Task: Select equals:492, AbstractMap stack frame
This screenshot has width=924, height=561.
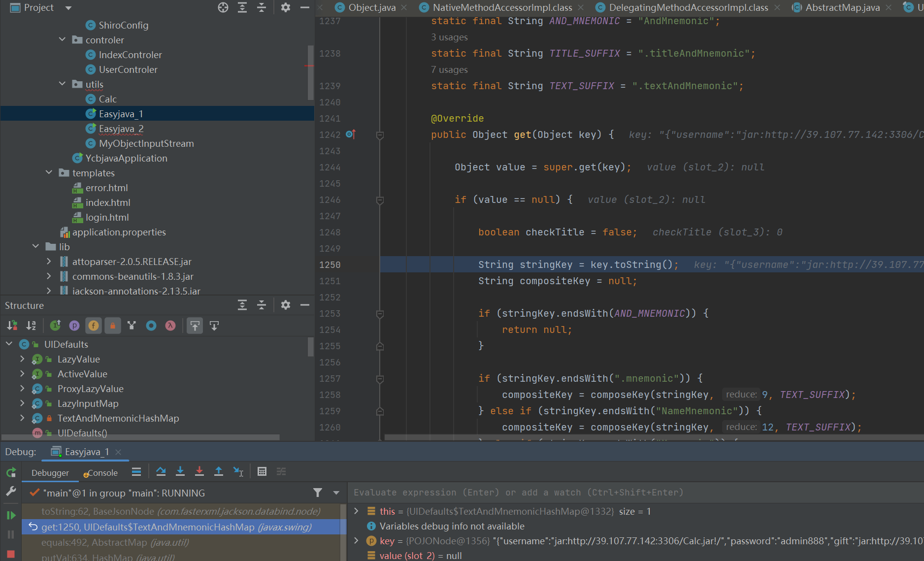Action: tap(181, 542)
